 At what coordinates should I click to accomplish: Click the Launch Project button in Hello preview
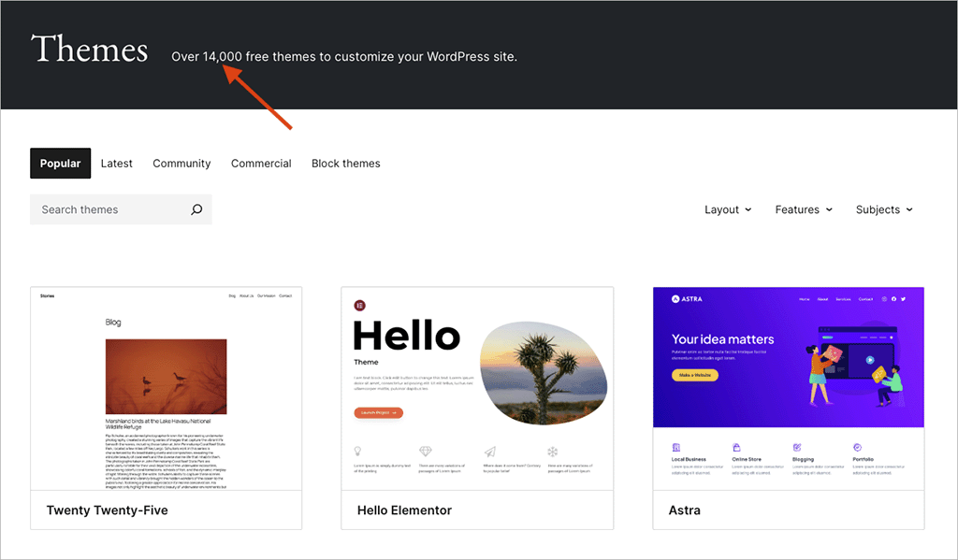coord(378,413)
